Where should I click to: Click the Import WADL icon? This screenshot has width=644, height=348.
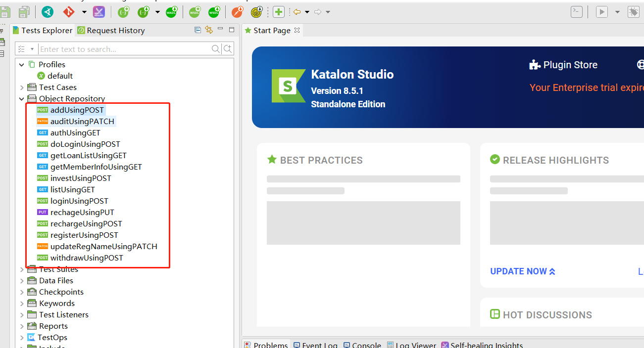(x=171, y=12)
